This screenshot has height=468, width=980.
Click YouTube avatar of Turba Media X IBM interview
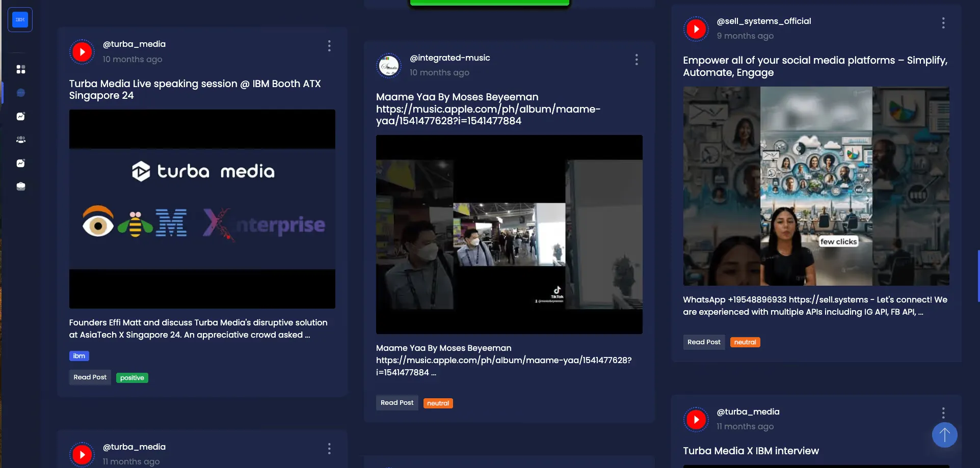[696, 420]
